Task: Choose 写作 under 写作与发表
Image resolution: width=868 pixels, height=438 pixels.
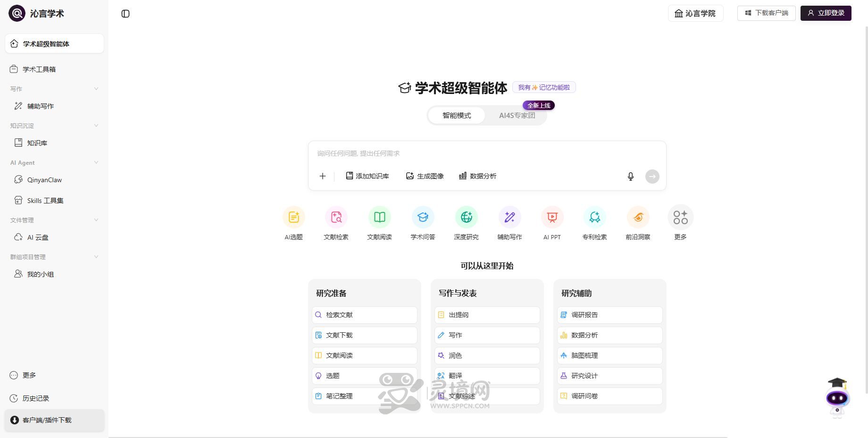Action: [487, 335]
